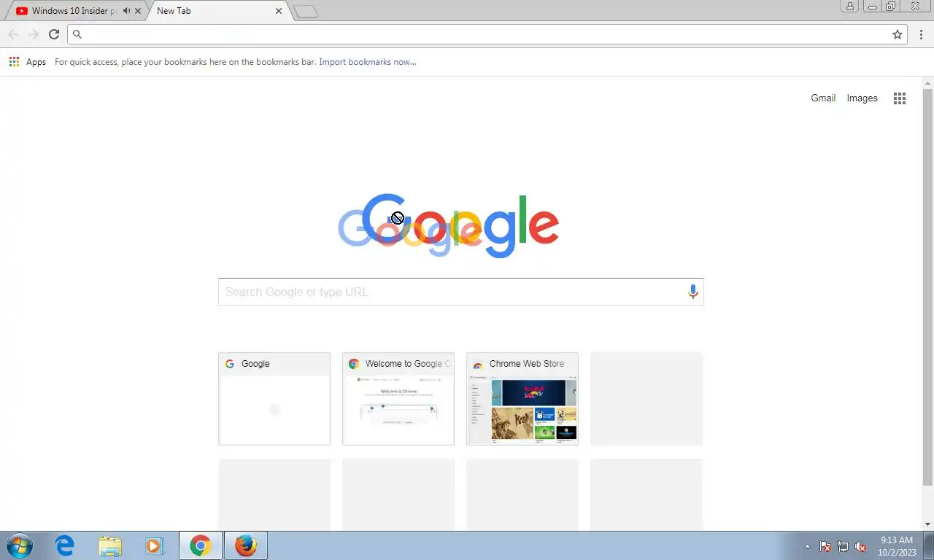Image resolution: width=934 pixels, height=560 pixels.
Task: Open Chrome Web Store thumbnail
Action: click(522, 399)
